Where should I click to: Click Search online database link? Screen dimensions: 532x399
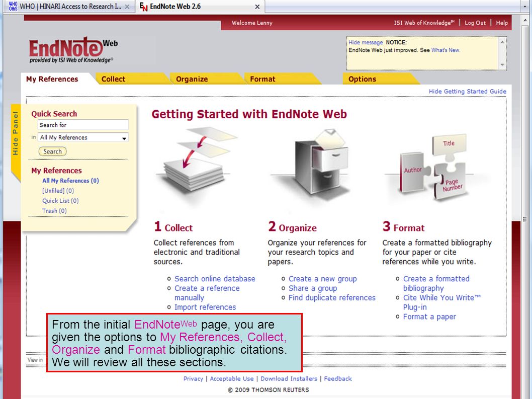coord(215,279)
